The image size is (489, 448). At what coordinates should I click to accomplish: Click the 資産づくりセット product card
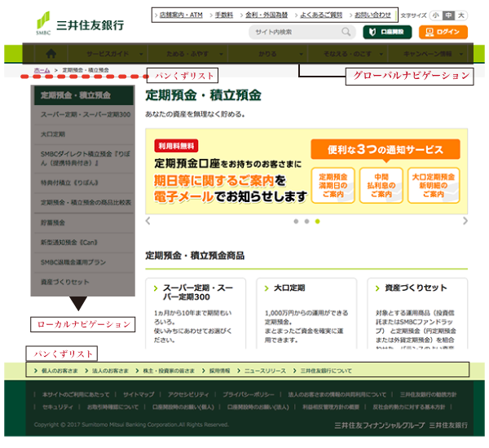[416, 318]
